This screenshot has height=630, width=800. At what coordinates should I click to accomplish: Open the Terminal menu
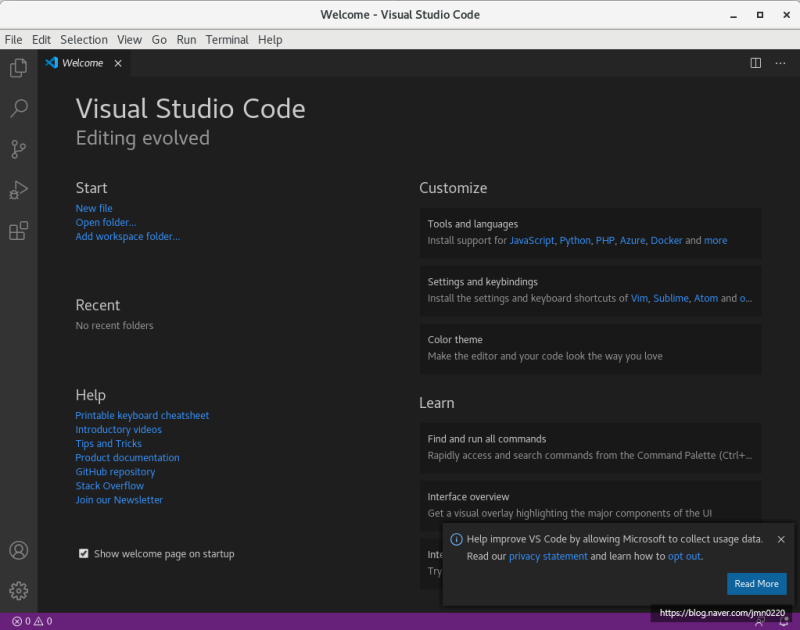tap(226, 40)
